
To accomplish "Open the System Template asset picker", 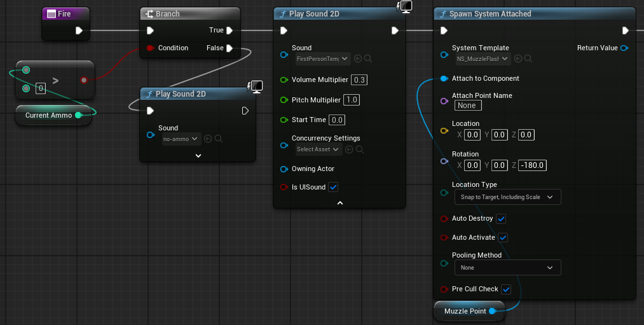I will click(x=483, y=59).
